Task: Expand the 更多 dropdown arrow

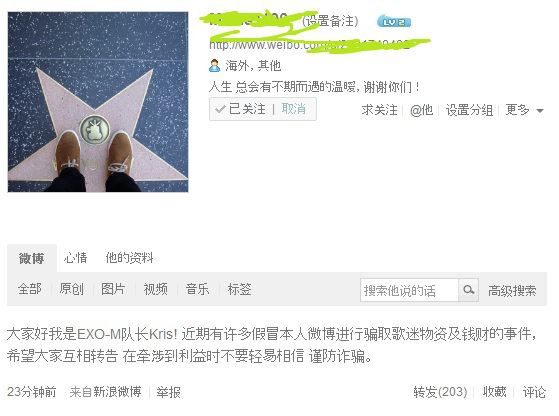Action: click(540, 111)
